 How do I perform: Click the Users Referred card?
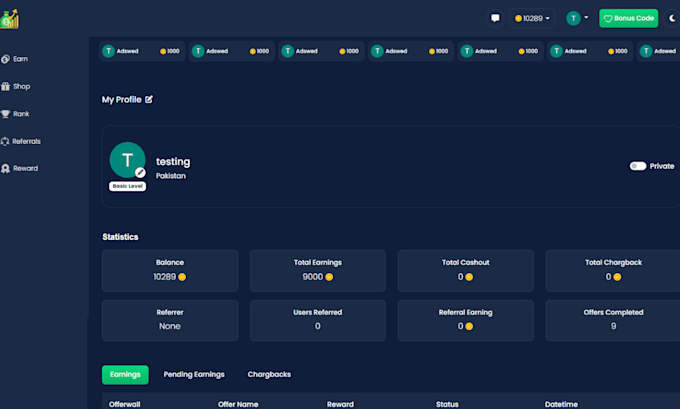[x=318, y=320]
